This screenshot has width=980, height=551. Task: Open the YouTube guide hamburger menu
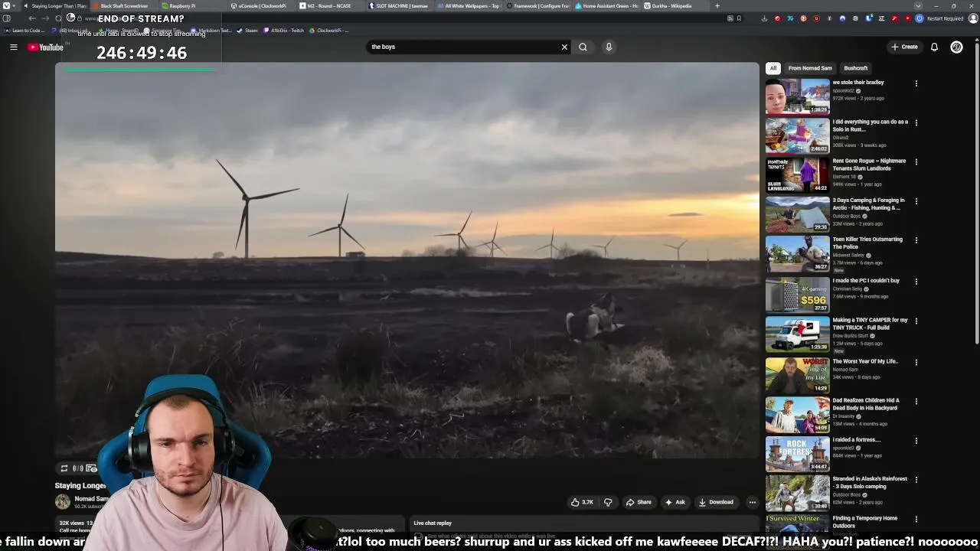13,47
